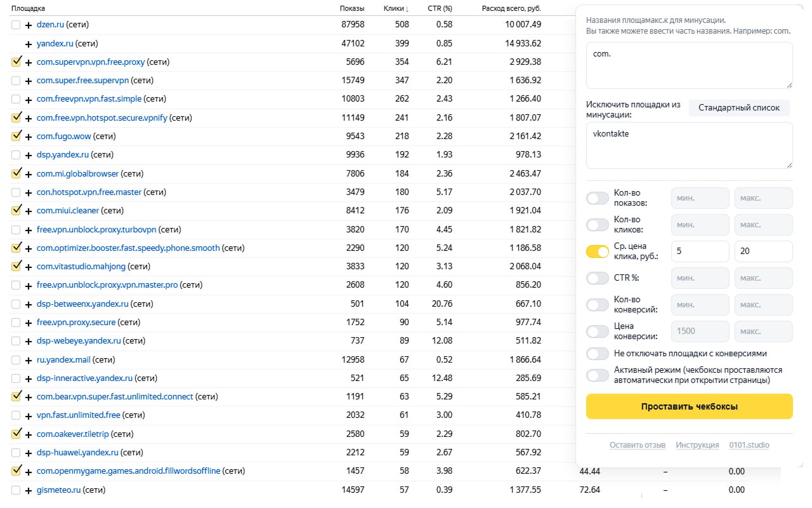Uncheck the com.mi.globalbrowser checkbox
This screenshot has width=812, height=508.
(16, 173)
